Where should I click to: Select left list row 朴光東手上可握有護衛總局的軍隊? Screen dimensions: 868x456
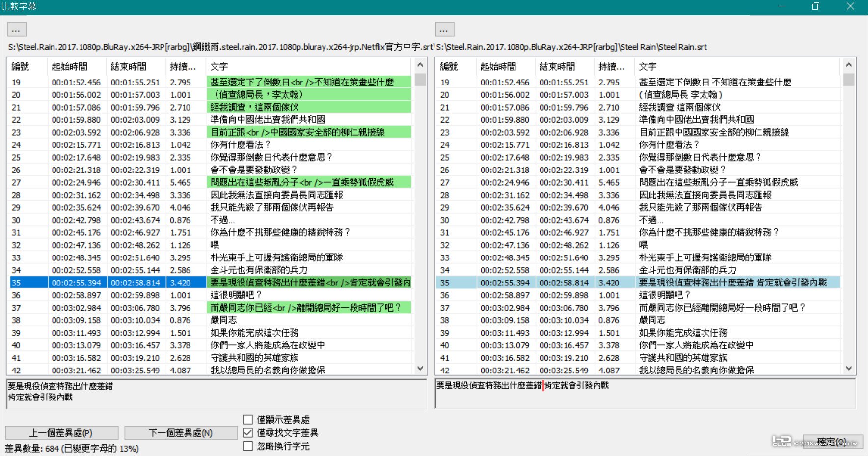point(210,257)
